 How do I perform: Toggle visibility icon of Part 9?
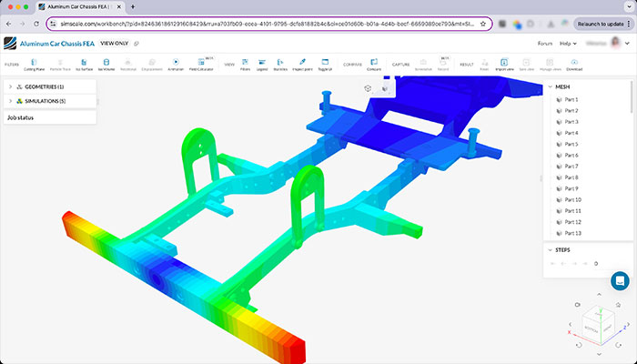tap(559, 188)
